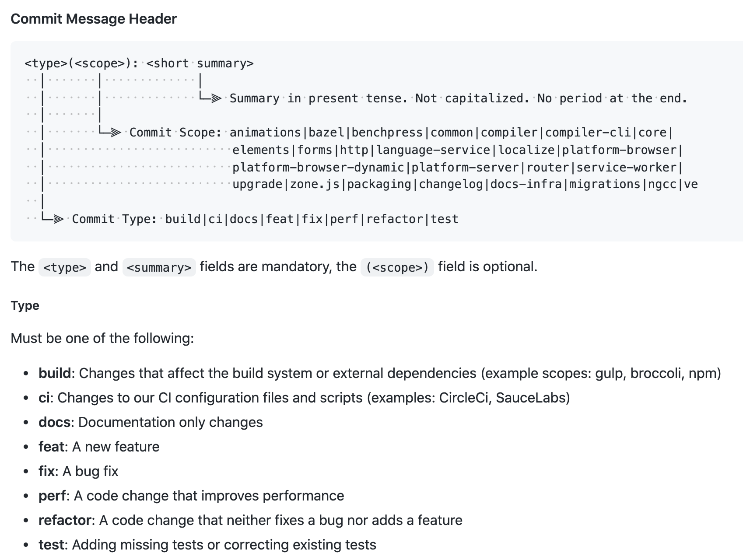Click the bold "perf" bullet term

[x=52, y=496]
